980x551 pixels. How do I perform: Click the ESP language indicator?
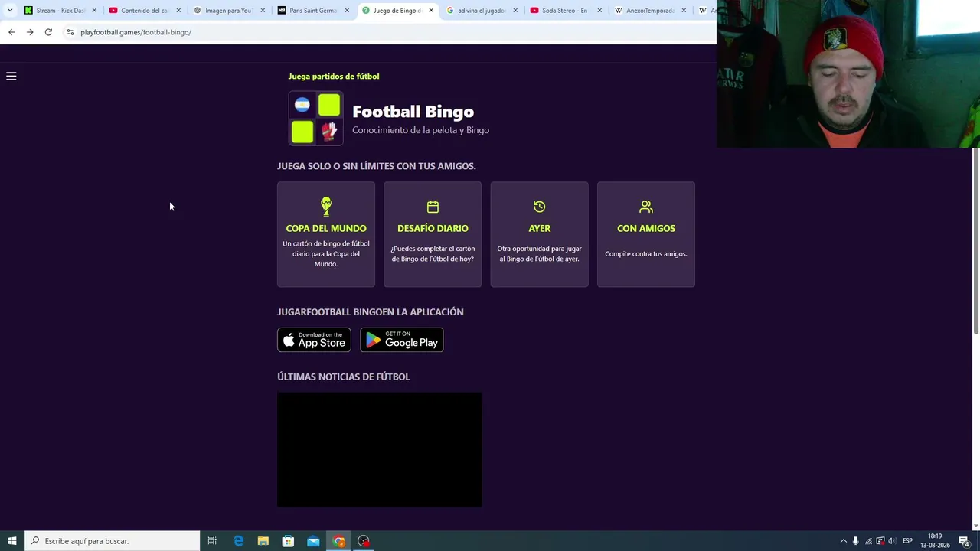click(907, 541)
